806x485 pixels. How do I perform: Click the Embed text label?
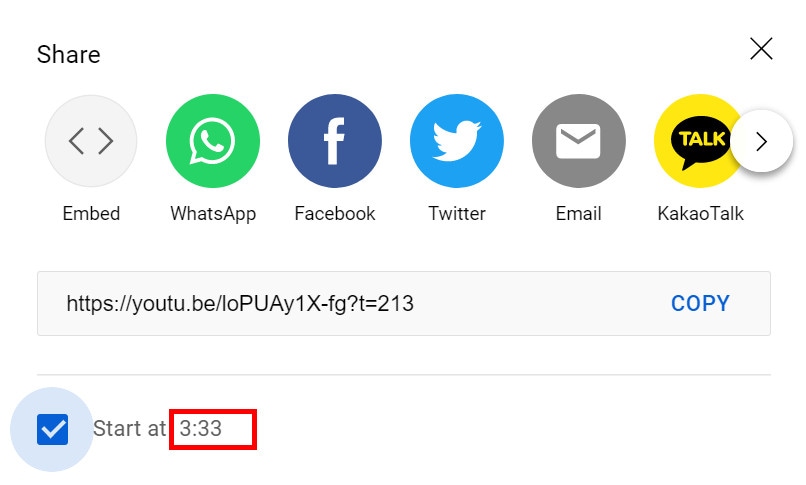[91, 213]
